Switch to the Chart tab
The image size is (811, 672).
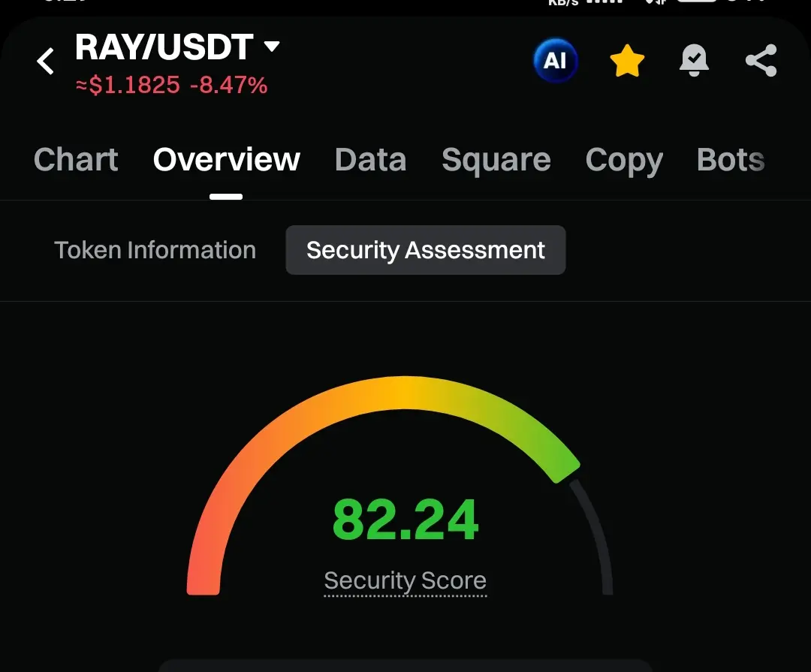(x=76, y=160)
